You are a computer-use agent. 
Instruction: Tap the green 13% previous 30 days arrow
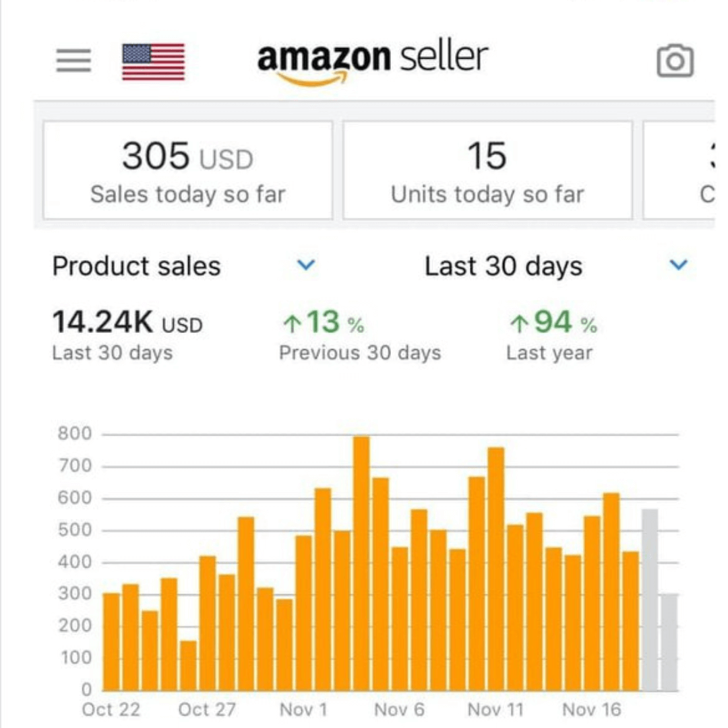click(x=291, y=324)
